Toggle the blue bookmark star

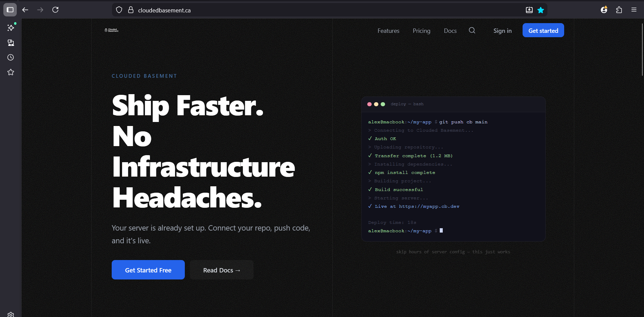click(541, 10)
